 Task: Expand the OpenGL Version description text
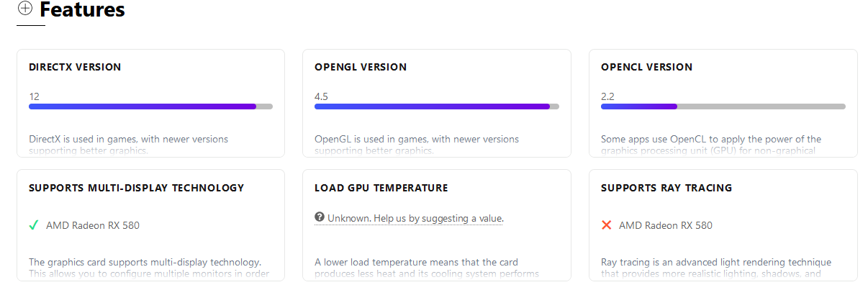click(416, 145)
